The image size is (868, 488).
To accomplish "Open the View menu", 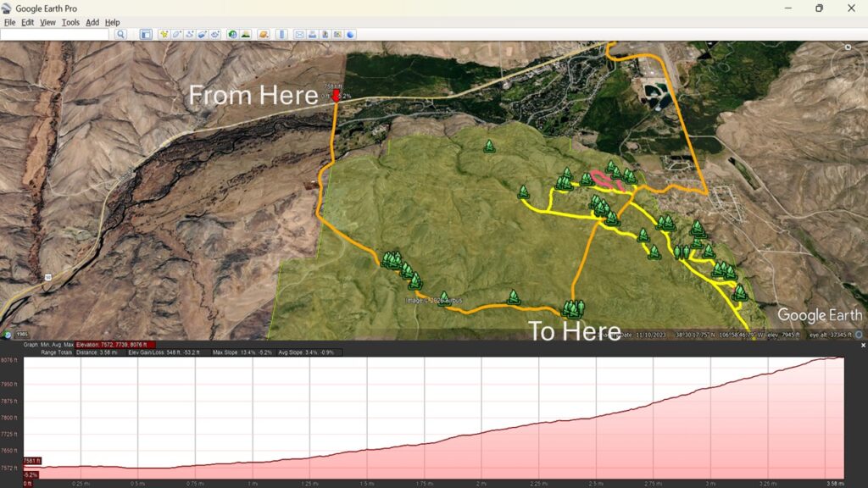I will [47, 23].
